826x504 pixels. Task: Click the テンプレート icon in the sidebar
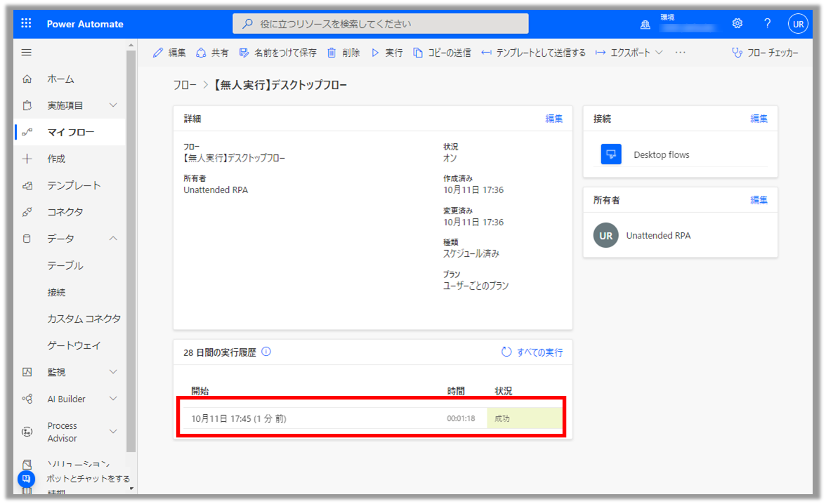(27, 185)
